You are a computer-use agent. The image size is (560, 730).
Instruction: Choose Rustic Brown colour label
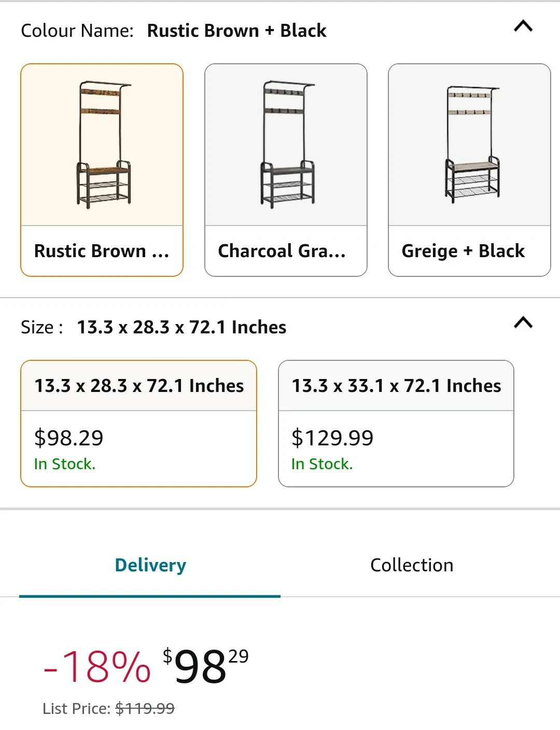coord(102,251)
